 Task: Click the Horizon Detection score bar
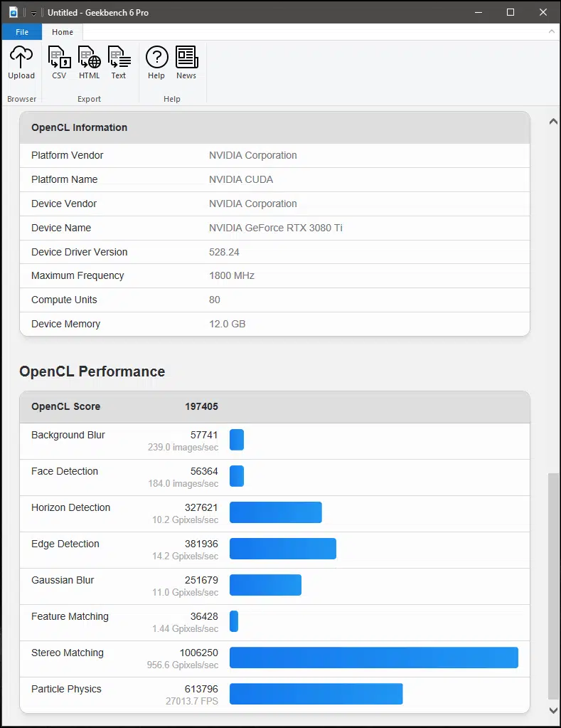point(276,512)
